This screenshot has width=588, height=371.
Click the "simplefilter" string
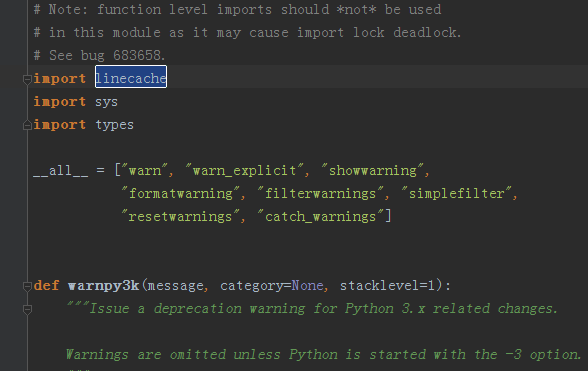pyautogui.click(x=457, y=194)
